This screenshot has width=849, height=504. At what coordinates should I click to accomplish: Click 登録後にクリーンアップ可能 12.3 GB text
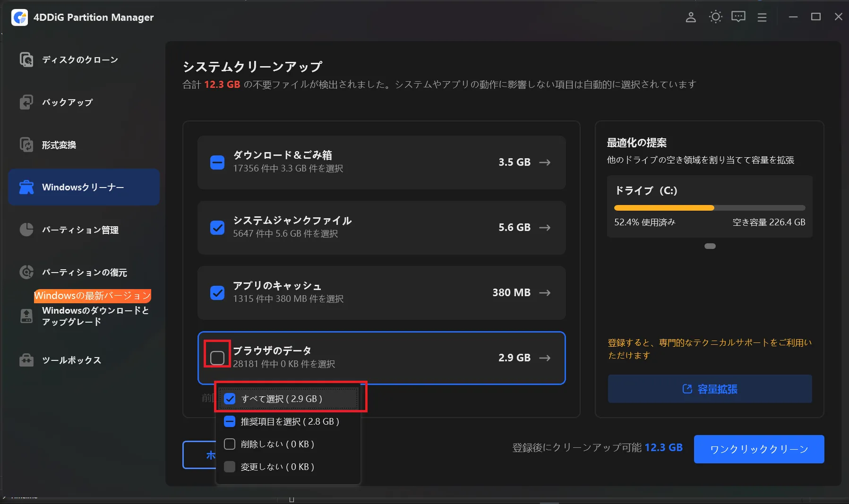coord(598,448)
